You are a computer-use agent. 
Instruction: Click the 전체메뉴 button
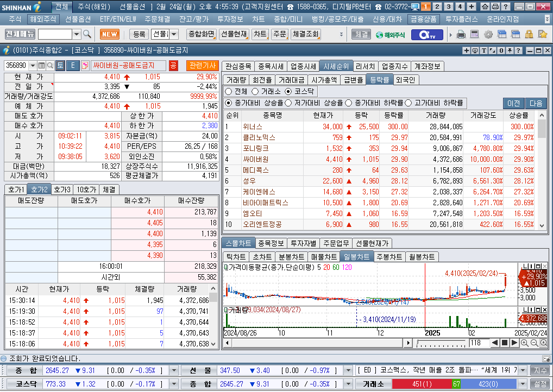(x=20, y=34)
